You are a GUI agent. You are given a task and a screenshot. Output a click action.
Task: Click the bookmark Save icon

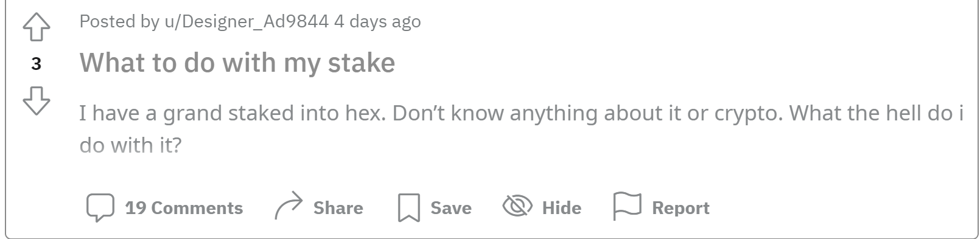408,208
